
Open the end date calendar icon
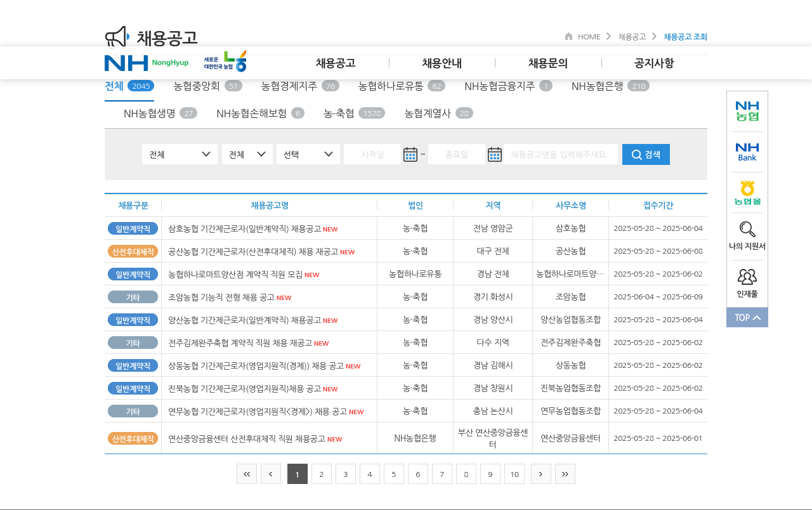pyautogui.click(x=495, y=154)
